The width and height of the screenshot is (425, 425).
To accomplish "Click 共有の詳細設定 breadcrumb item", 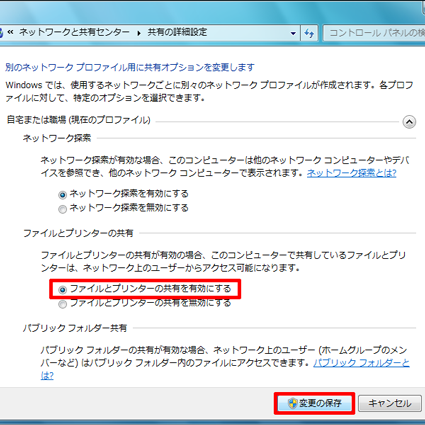I will click(x=177, y=32).
